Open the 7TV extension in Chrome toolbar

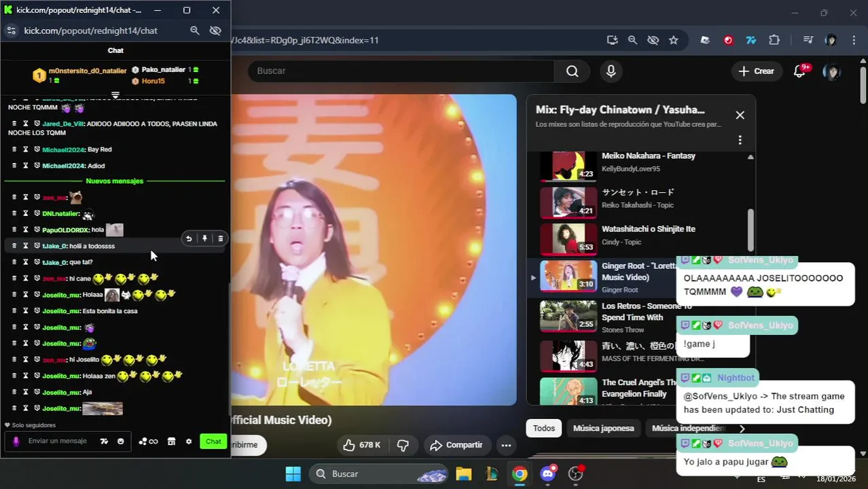click(x=751, y=40)
